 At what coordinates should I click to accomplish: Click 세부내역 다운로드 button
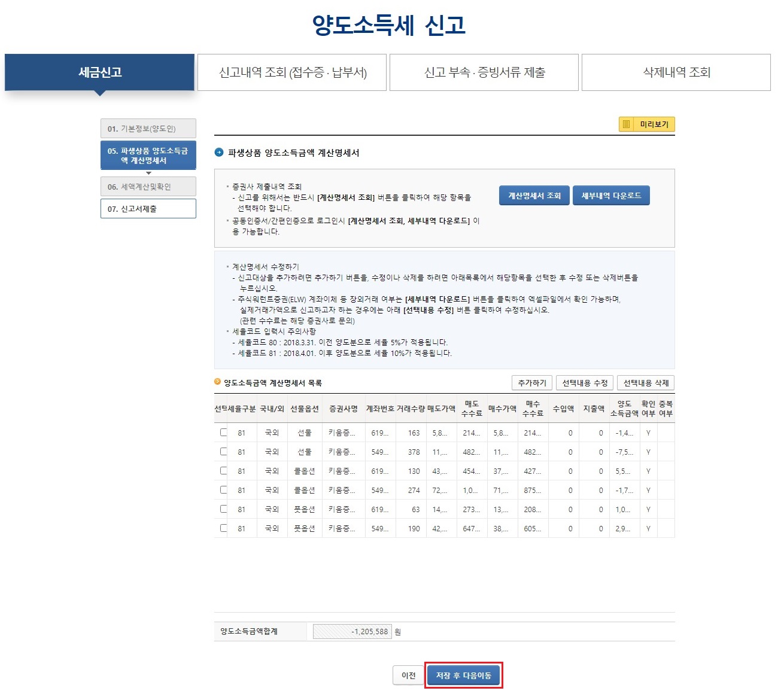[x=611, y=196]
